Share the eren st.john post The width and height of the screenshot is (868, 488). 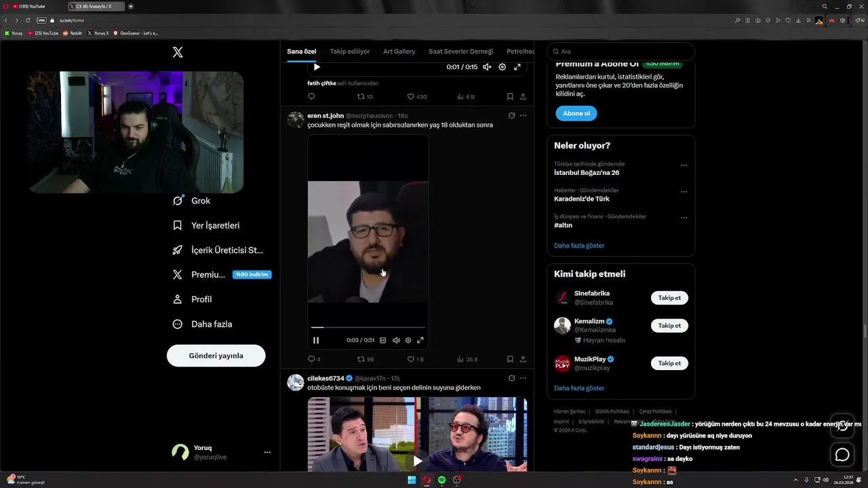(x=523, y=359)
